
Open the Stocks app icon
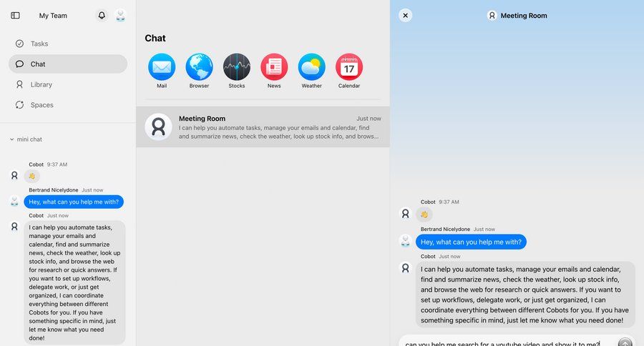tap(237, 67)
